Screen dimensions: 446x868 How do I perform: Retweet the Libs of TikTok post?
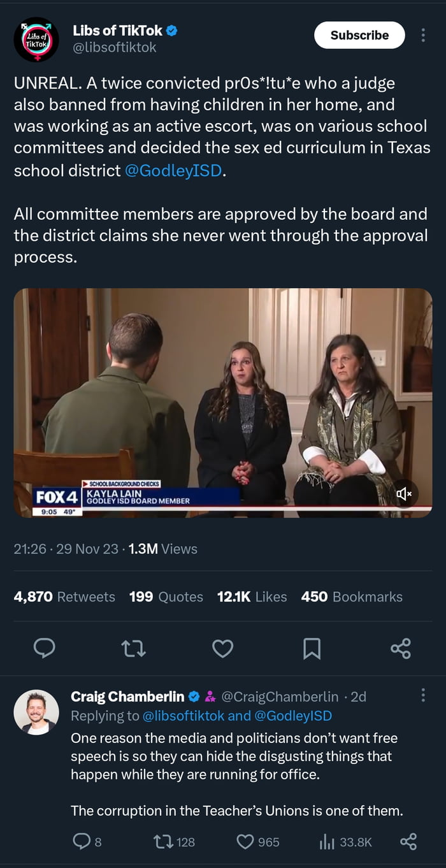coord(133,648)
